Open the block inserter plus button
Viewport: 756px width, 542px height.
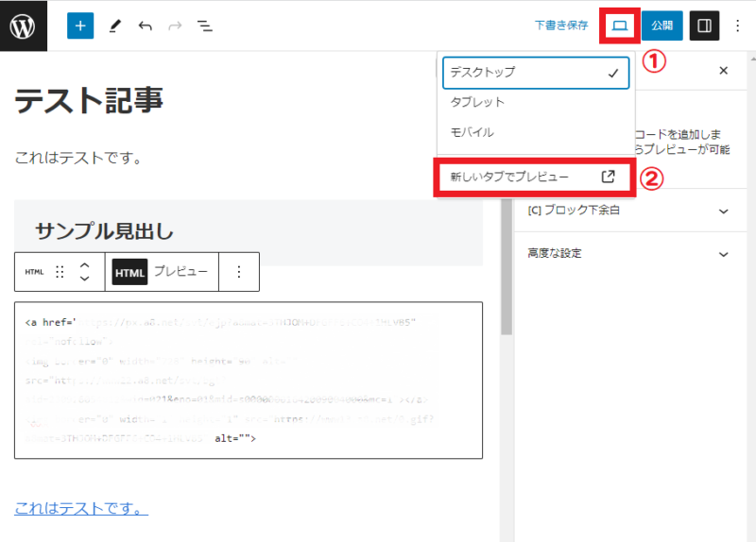pyautogui.click(x=80, y=25)
